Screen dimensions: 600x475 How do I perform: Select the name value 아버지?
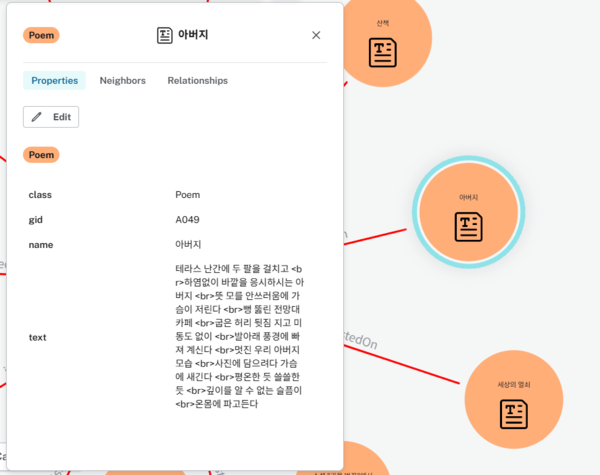pyautogui.click(x=188, y=245)
